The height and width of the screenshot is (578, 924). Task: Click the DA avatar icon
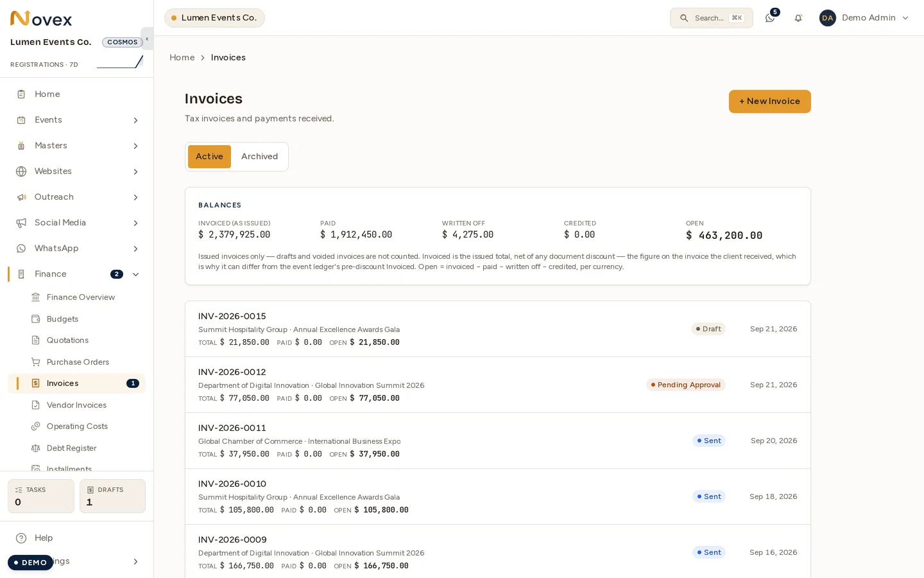click(828, 18)
